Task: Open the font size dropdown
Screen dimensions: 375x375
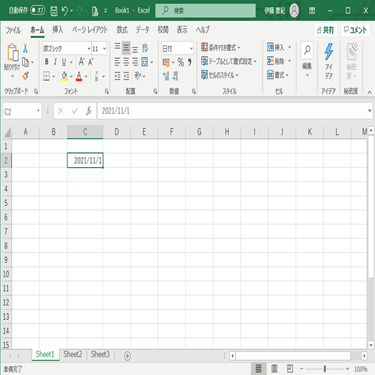Action: [104, 49]
